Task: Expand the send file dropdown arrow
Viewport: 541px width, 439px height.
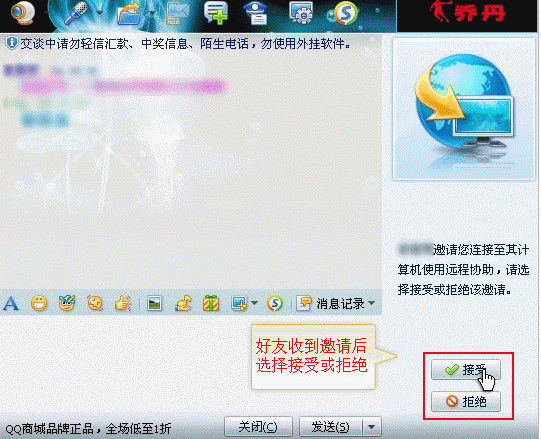Action: (152, 13)
